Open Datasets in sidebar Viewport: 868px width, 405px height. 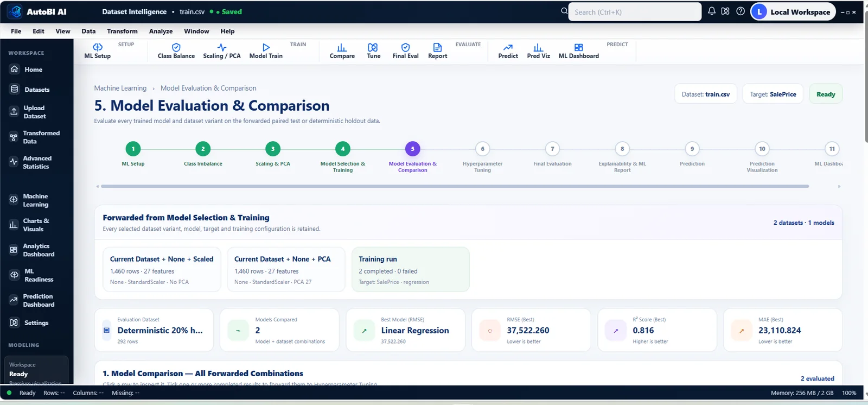(36, 90)
